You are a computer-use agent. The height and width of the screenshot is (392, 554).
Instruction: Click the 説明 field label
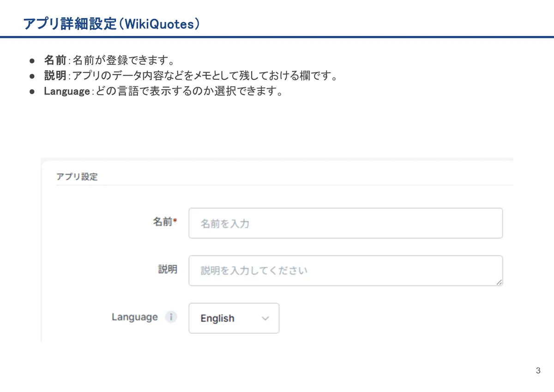(x=168, y=270)
